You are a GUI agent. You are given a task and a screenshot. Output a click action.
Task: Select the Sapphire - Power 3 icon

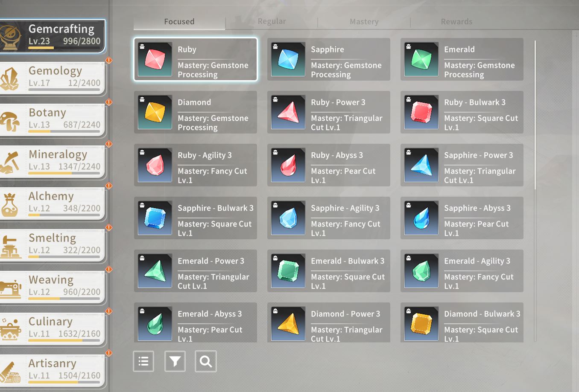[421, 165]
